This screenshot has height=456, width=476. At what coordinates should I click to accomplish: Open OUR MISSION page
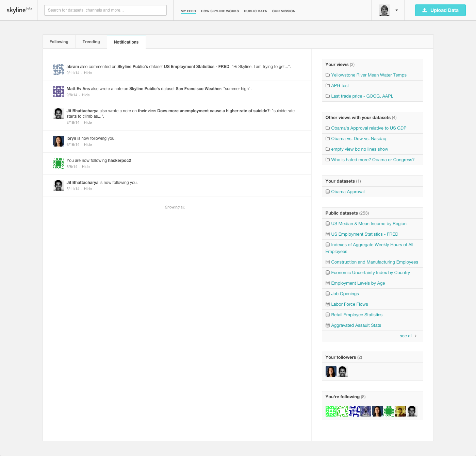[284, 11]
